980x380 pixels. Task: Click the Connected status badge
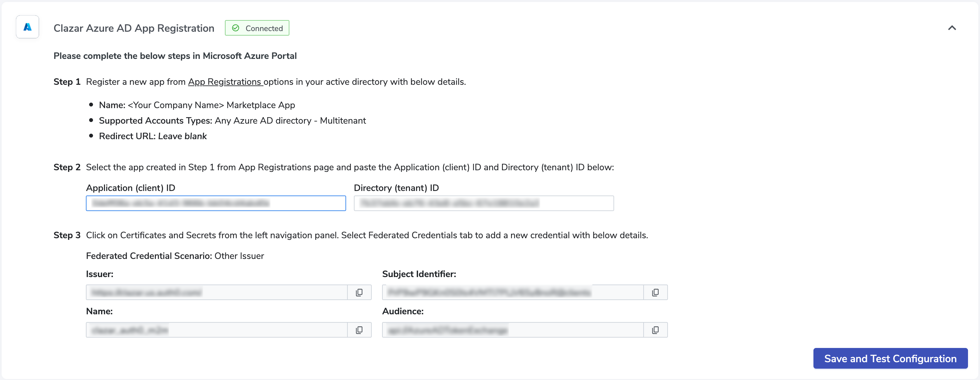(x=257, y=28)
